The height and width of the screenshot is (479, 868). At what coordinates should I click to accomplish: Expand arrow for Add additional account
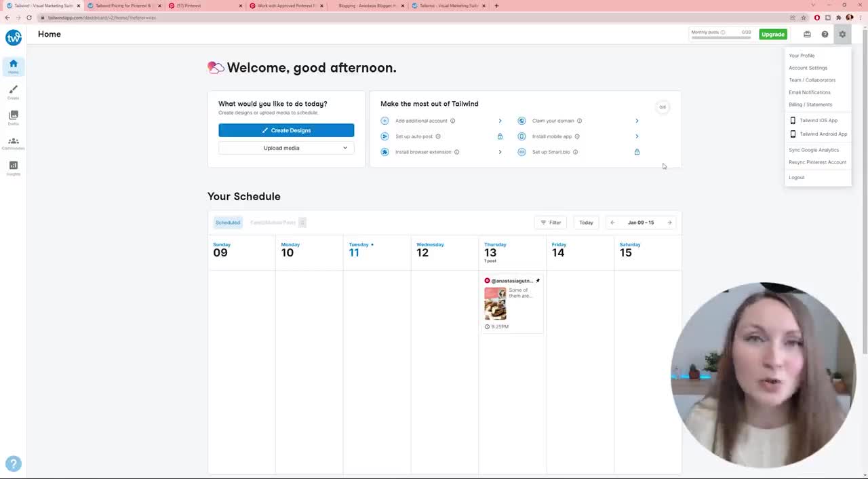[x=500, y=121]
